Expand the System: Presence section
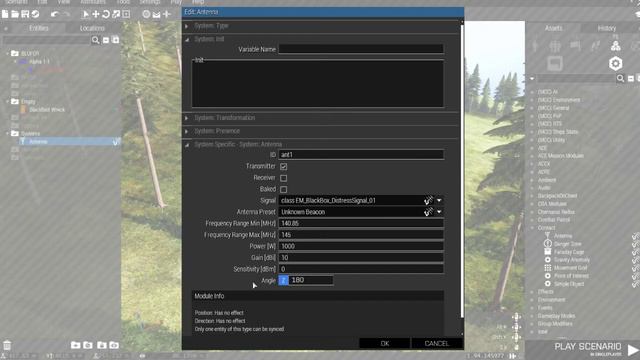 click(x=187, y=131)
